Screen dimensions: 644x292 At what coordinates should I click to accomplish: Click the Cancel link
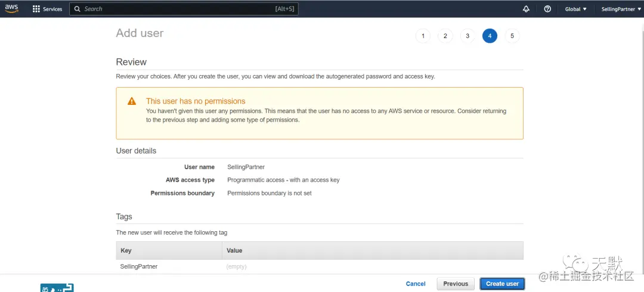pos(416,284)
